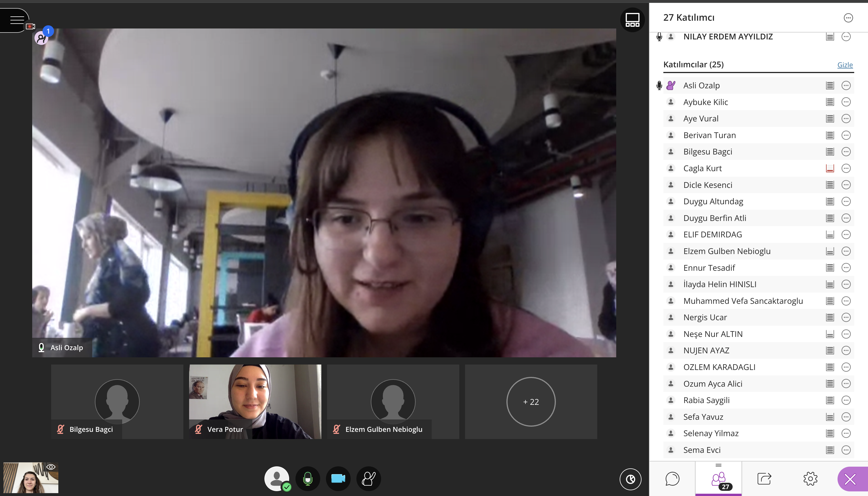Click the panel drag handle above Attendees tab
This screenshot has height=496, width=868.
(x=719, y=465)
